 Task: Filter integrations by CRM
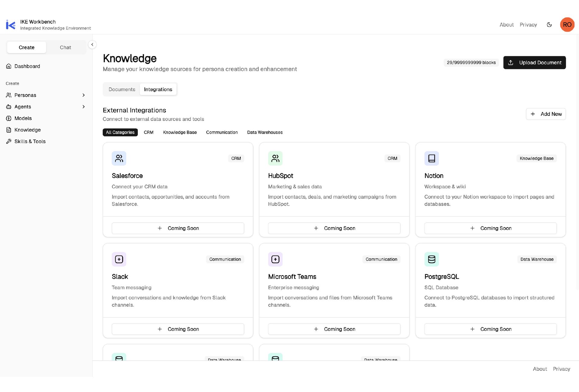149,132
